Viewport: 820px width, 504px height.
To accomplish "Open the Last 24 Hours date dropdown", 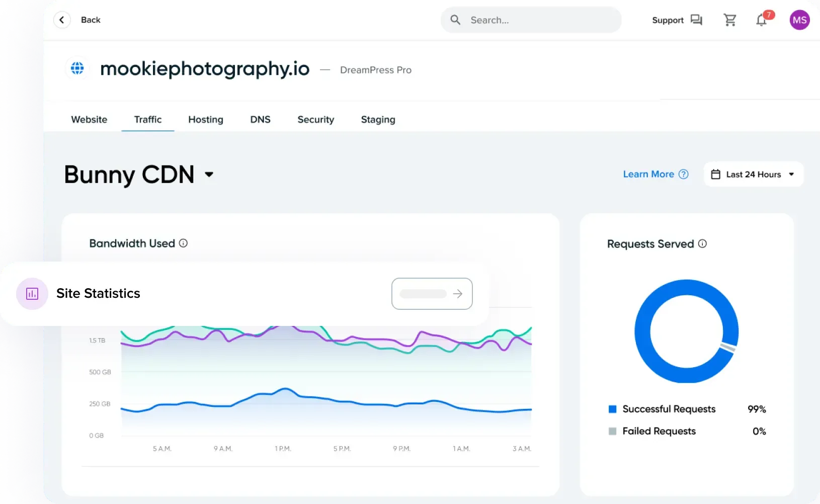I will (753, 175).
